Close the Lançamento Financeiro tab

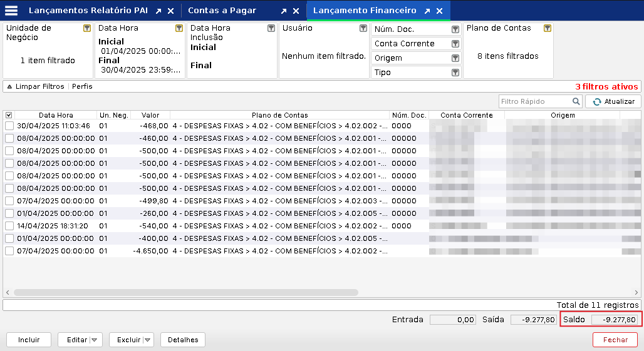(440, 11)
